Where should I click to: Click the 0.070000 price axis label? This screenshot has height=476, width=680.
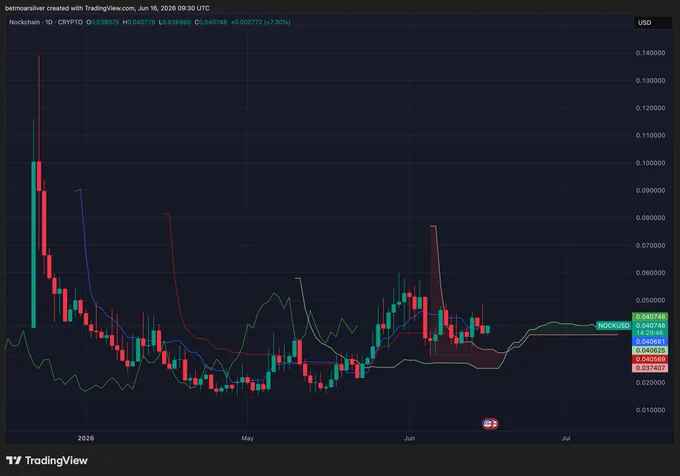pos(650,245)
